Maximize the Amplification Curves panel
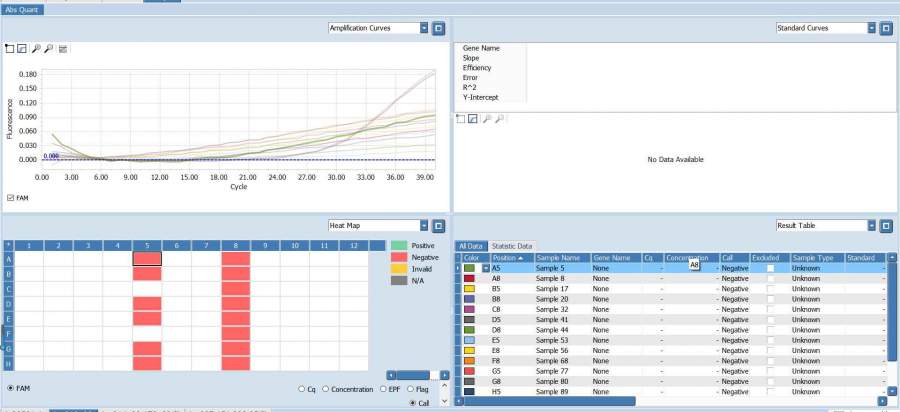This screenshot has height=412, width=900. click(438, 28)
